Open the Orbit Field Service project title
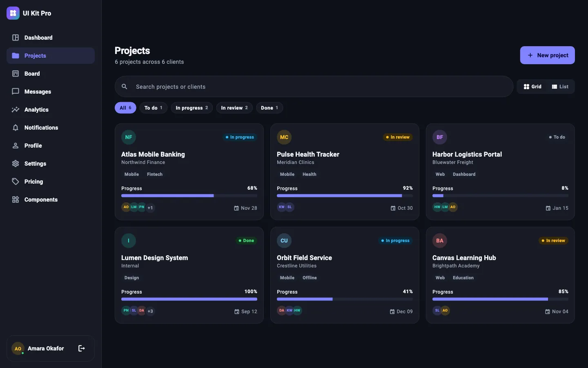The image size is (588, 368). 304,258
